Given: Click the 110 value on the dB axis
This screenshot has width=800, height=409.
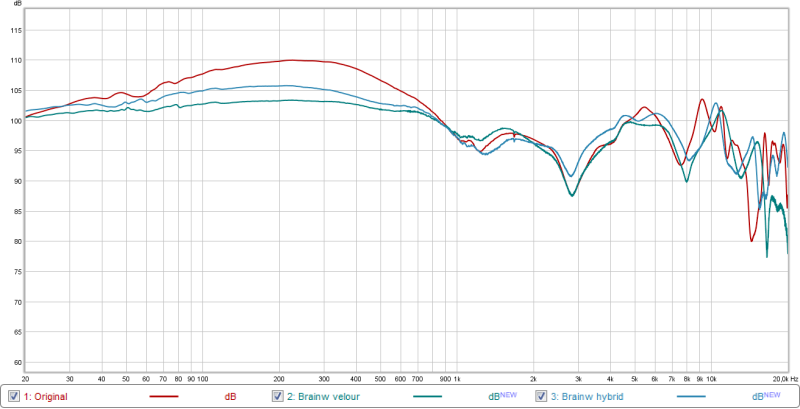Looking at the screenshot, I should pos(14,60).
